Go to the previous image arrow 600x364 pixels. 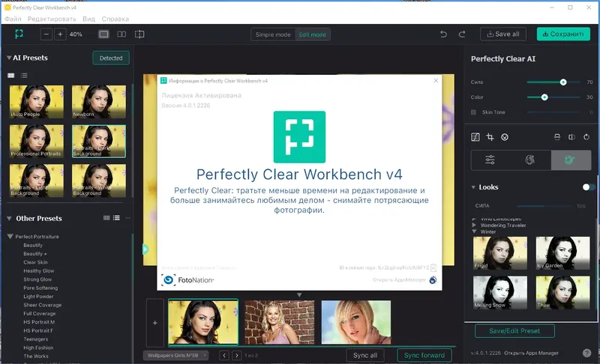(x=224, y=356)
